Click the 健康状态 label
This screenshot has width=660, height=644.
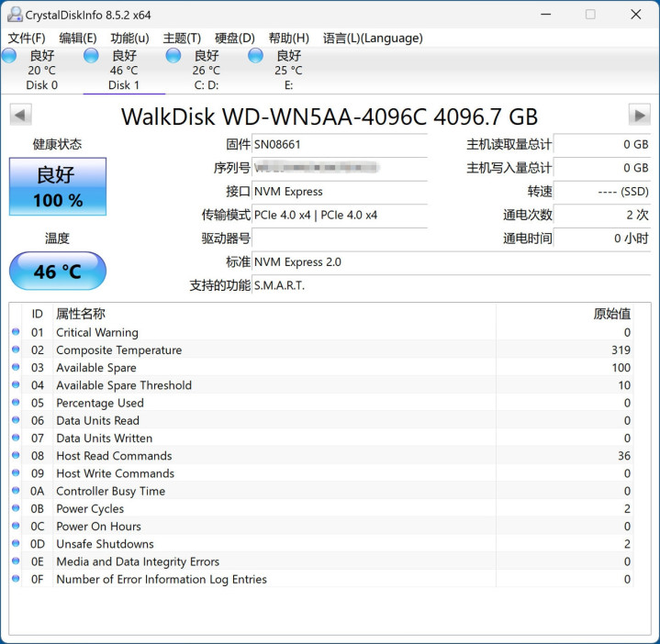[x=57, y=144]
